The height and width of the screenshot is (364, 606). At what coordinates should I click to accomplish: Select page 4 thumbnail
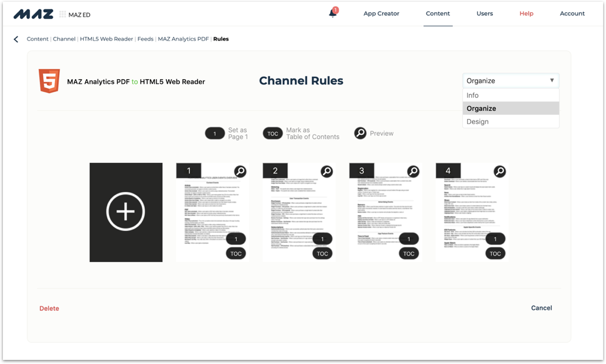point(472,212)
